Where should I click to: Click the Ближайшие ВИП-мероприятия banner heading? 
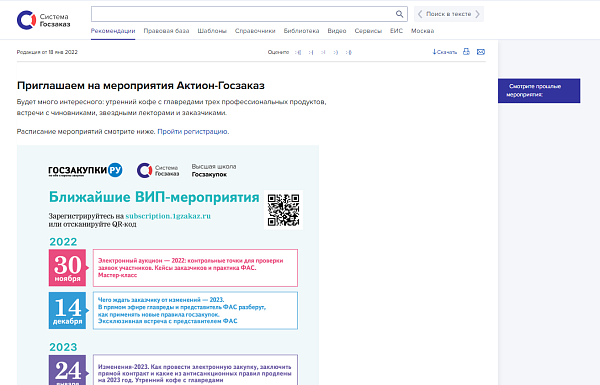coord(154,197)
